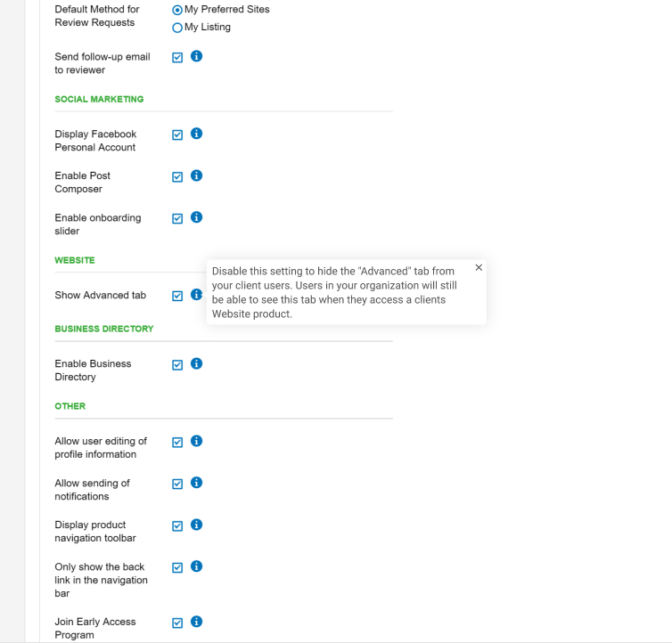View info on Display product navigation toolbar
This screenshot has width=672, height=643.
[196, 525]
